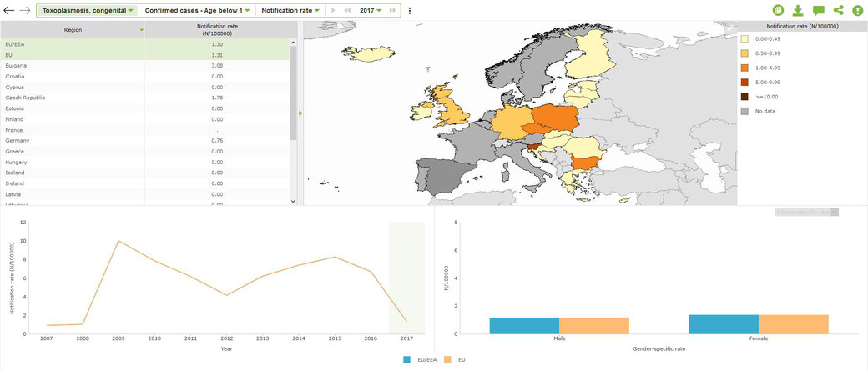Select the Germany row in the table

coord(144,140)
